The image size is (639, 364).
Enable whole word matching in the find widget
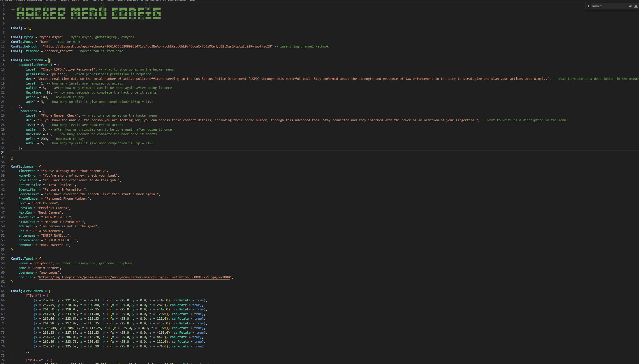[x=636, y=6]
